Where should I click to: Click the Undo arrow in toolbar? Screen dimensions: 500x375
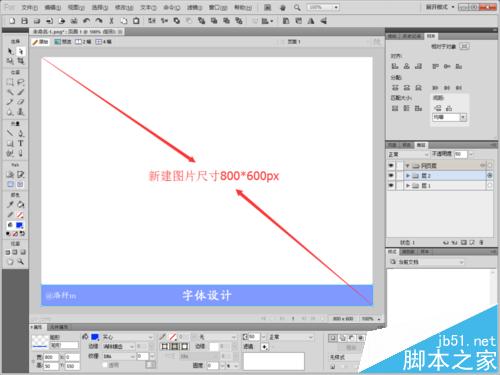tap(86, 21)
